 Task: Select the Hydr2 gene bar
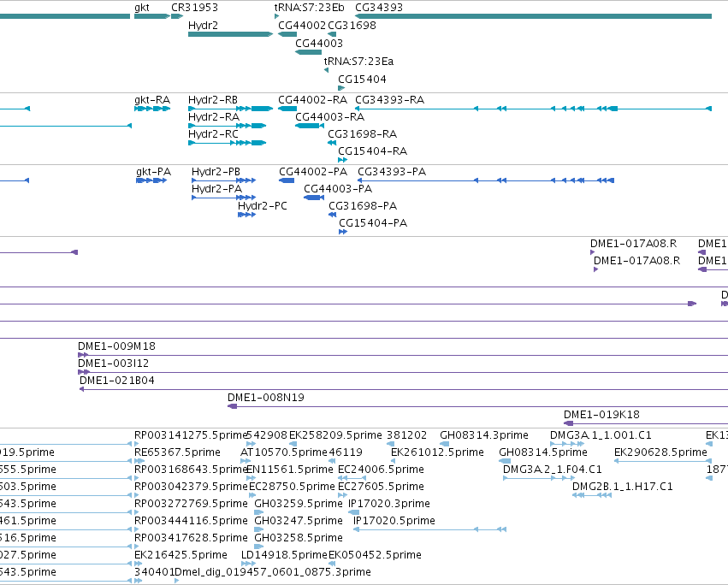coord(230,34)
